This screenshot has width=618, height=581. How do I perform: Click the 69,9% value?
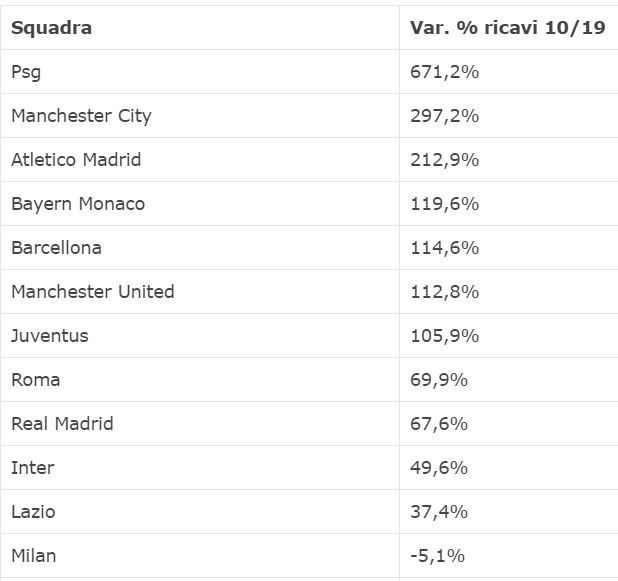(439, 380)
